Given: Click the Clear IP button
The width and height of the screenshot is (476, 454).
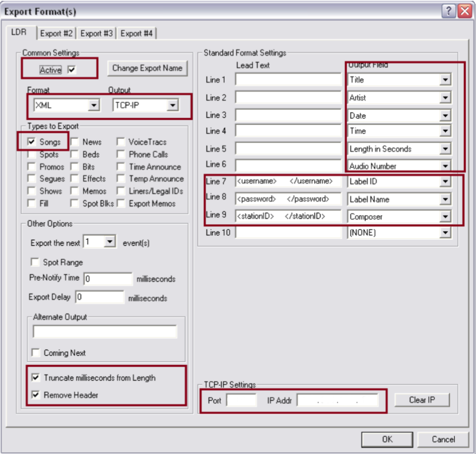Looking at the screenshot, I should coord(422,400).
